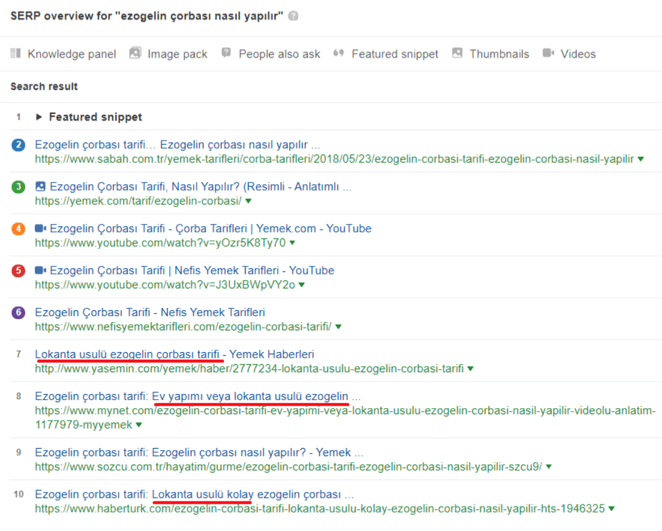Select the Thumbnails icon
The width and height of the screenshot is (662, 531).
coord(457,53)
